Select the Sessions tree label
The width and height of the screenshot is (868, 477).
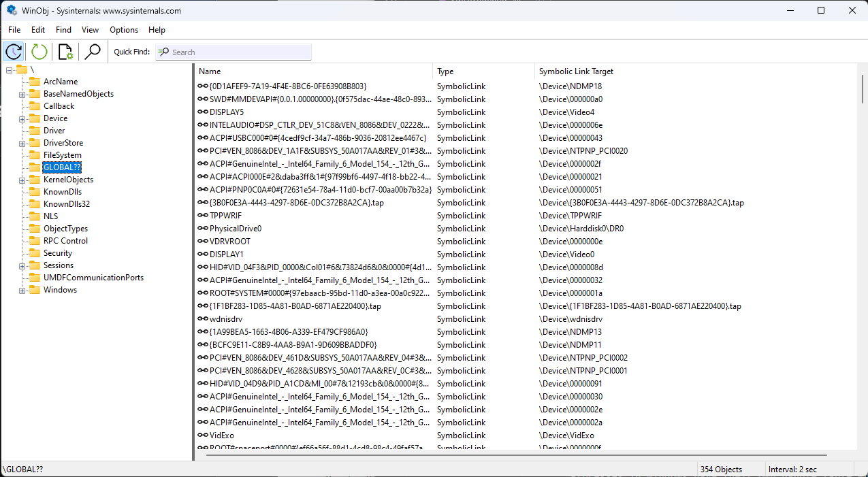pos(59,265)
